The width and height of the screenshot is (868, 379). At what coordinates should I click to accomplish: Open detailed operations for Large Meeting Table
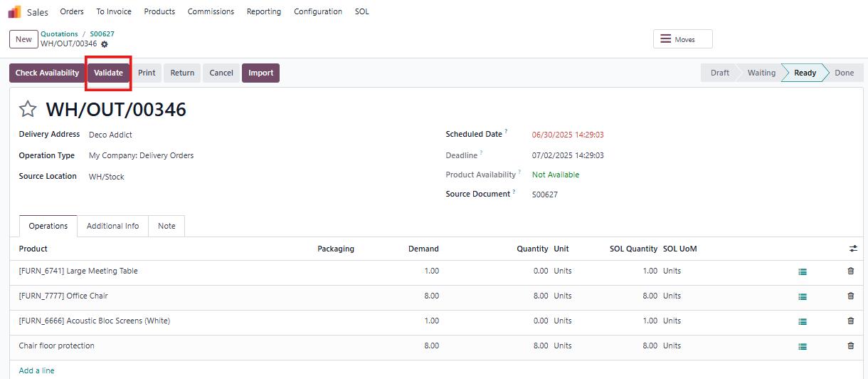click(803, 271)
